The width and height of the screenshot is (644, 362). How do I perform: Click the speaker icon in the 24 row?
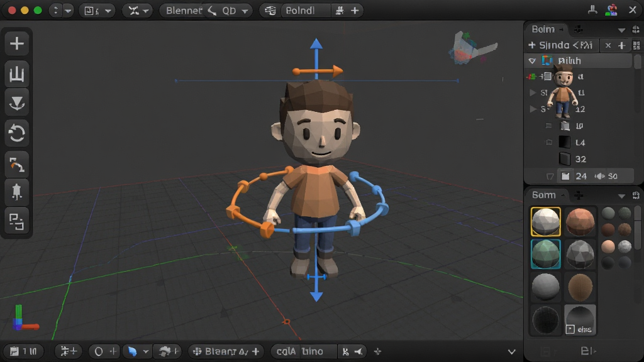[599, 176]
